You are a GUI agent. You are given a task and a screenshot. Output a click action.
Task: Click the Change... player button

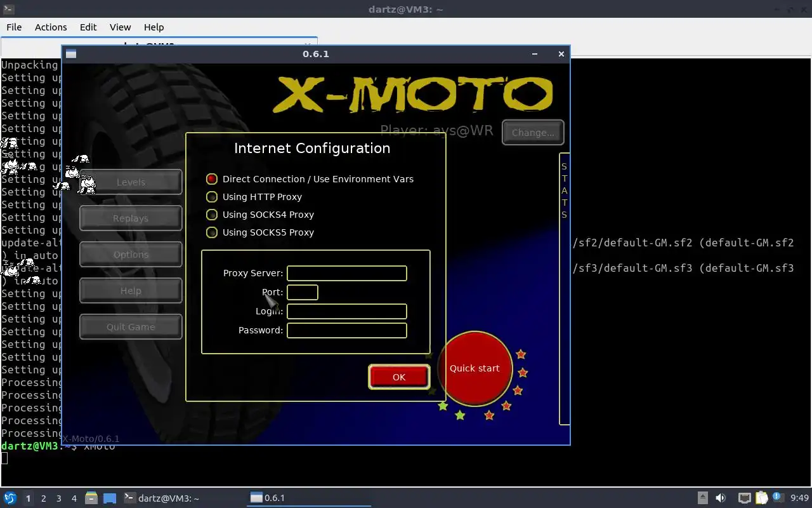(533, 133)
